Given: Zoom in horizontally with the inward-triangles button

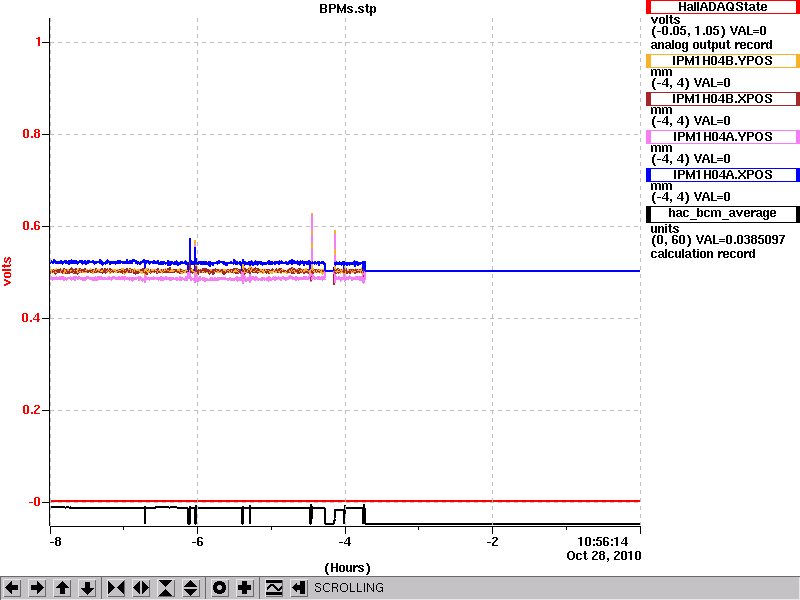Looking at the screenshot, I should (116, 588).
